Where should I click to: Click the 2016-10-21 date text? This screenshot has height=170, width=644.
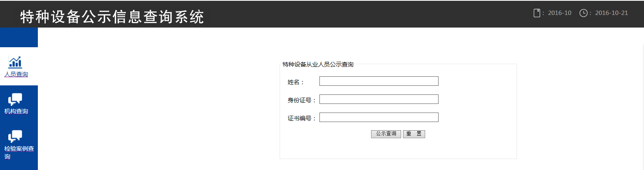(x=611, y=13)
